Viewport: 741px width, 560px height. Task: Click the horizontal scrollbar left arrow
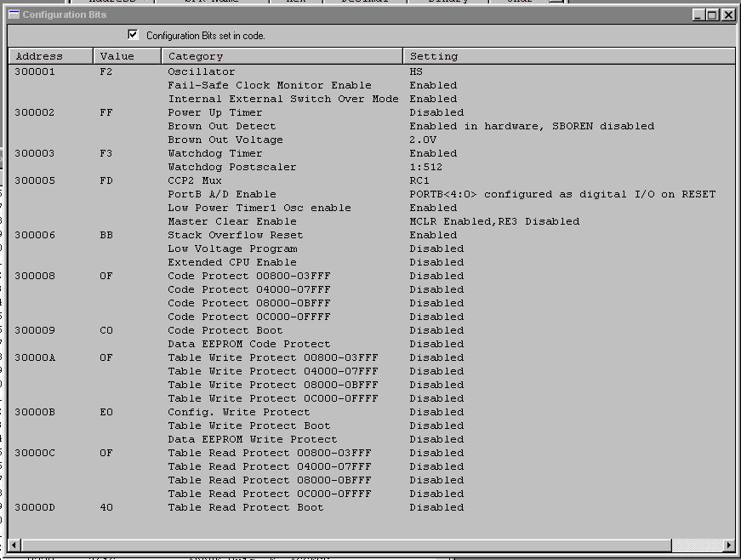(x=14, y=545)
